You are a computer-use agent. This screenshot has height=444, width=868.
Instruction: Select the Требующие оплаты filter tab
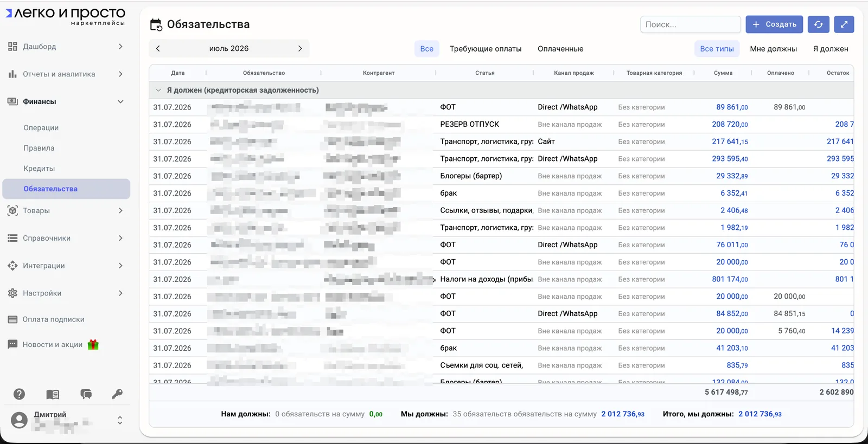pos(486,49)
